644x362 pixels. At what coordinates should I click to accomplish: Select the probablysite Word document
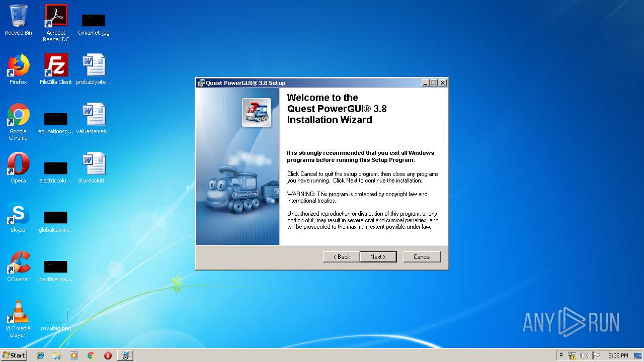click(x=94, y=69)
